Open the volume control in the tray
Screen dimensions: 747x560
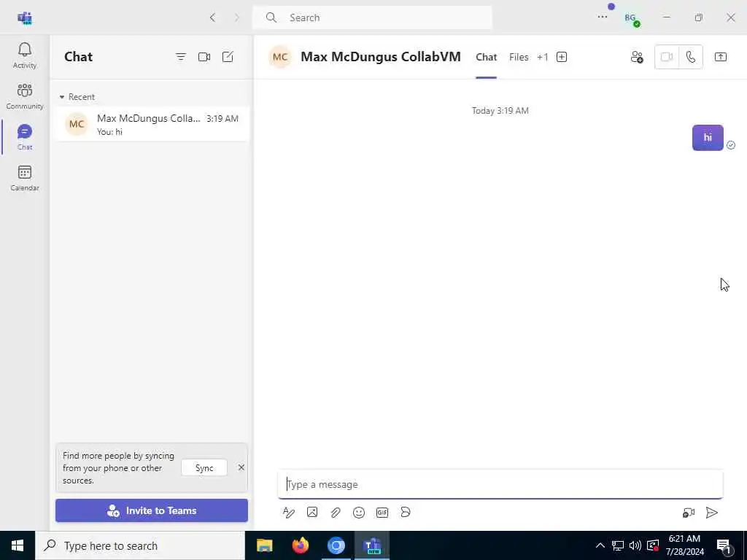pyautogui.click(x=635, y=545)
